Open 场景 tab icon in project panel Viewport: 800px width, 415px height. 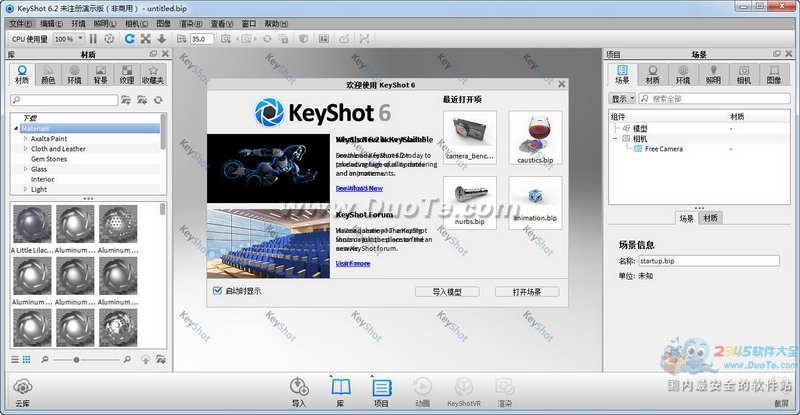[x=622, y=75]
